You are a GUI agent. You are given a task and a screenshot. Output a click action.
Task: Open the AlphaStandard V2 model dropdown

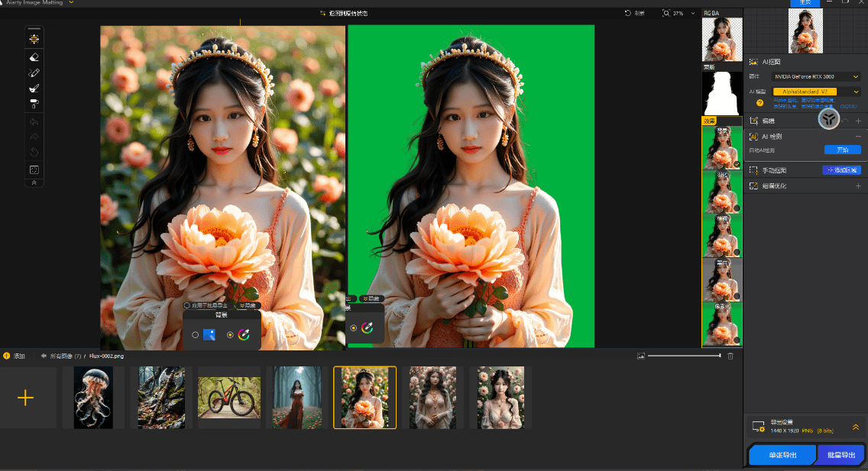coord(817,92)
